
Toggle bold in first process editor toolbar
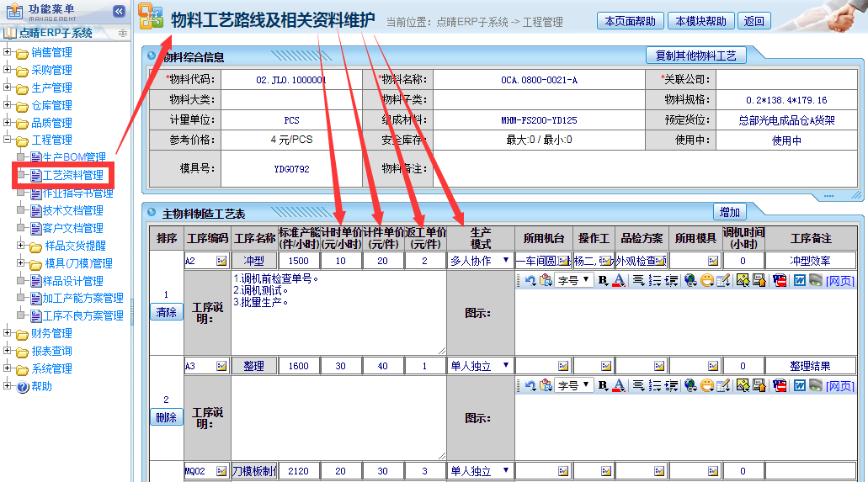[x=603, y=280]
